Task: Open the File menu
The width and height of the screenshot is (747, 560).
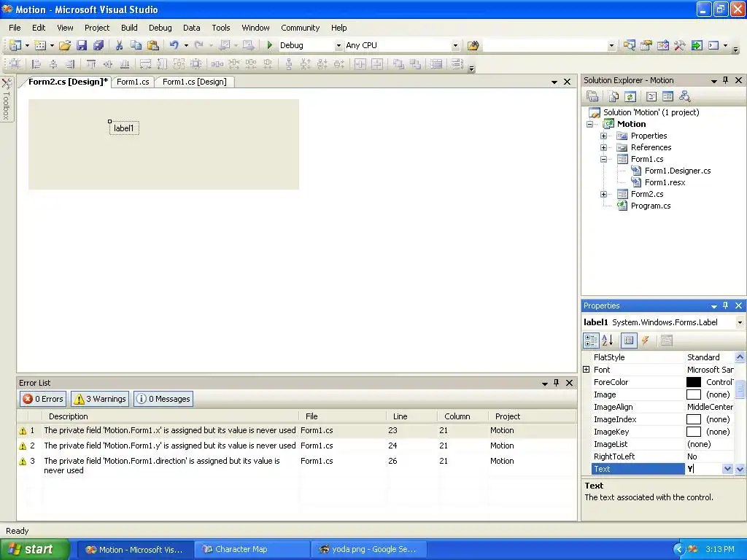Action: point(15,28)
